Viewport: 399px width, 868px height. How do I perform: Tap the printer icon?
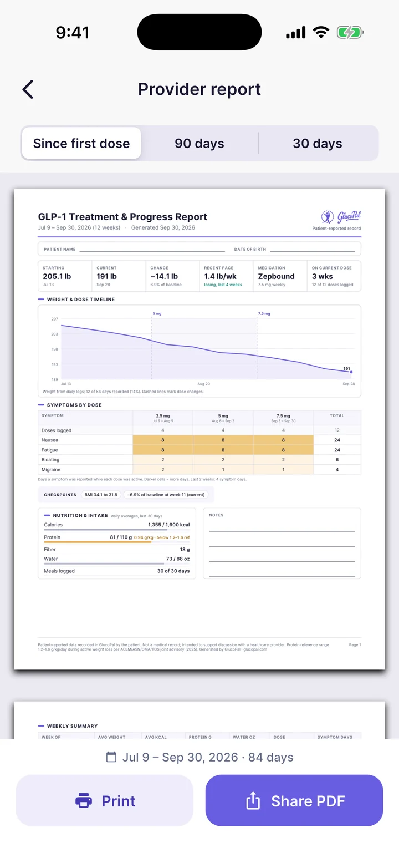point(84,801)
